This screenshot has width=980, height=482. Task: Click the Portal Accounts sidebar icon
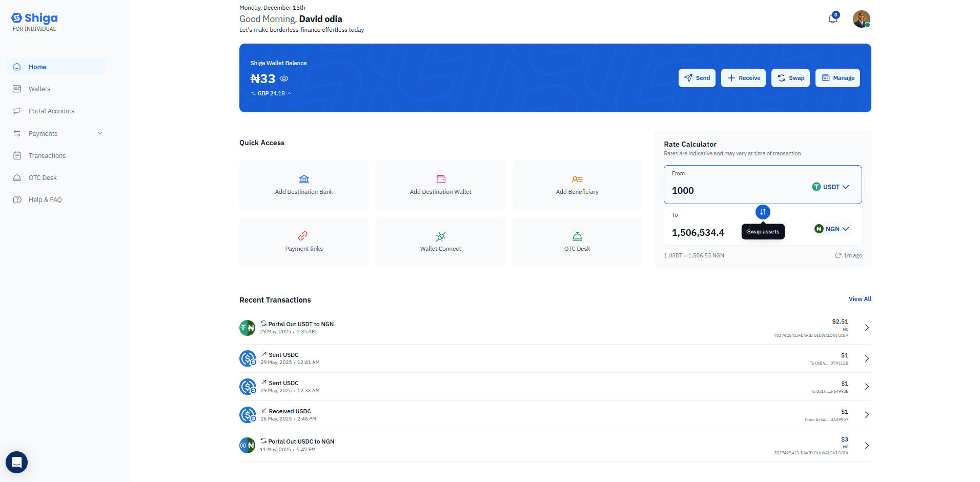pos(17,111)
